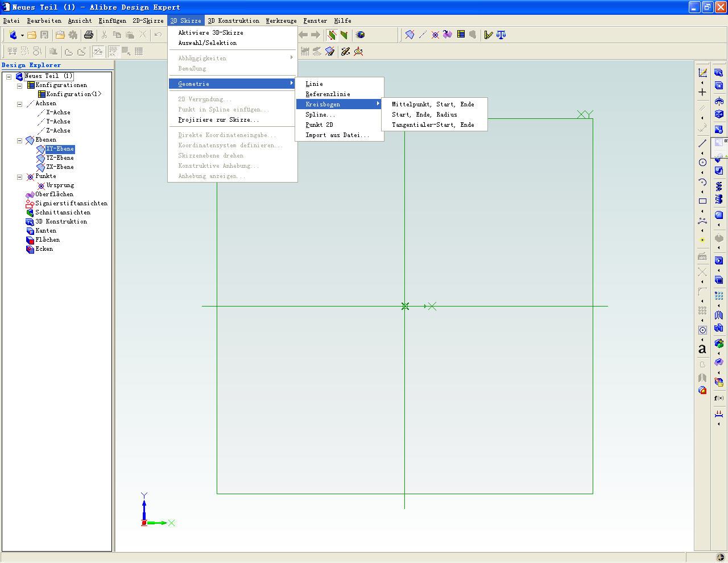The image size is (728, 563).
Task: Open the Datei menu
Action: [x=11, y=20]
